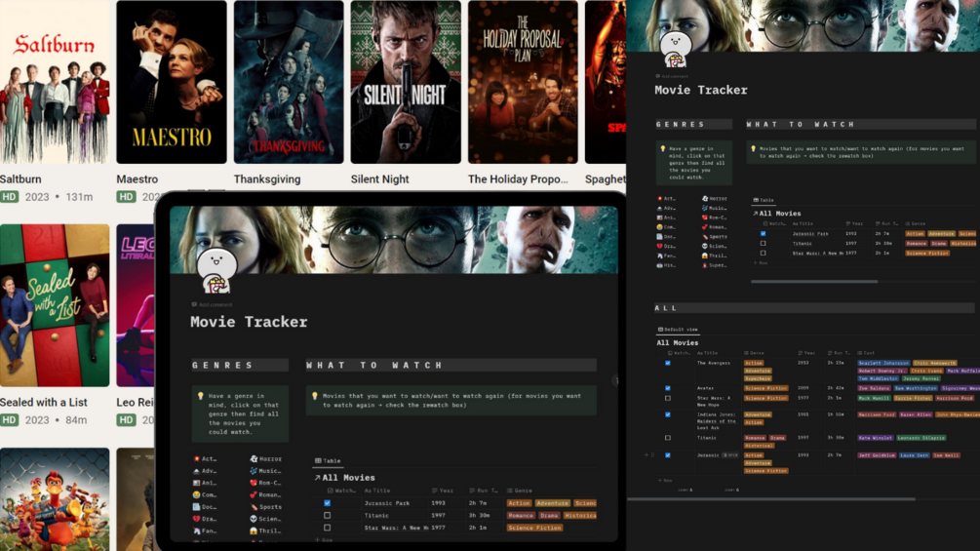The height and width of the screenshot is (551, 980).
Task: Open the Horror genre on the tablet
Action: coord(265,458)
